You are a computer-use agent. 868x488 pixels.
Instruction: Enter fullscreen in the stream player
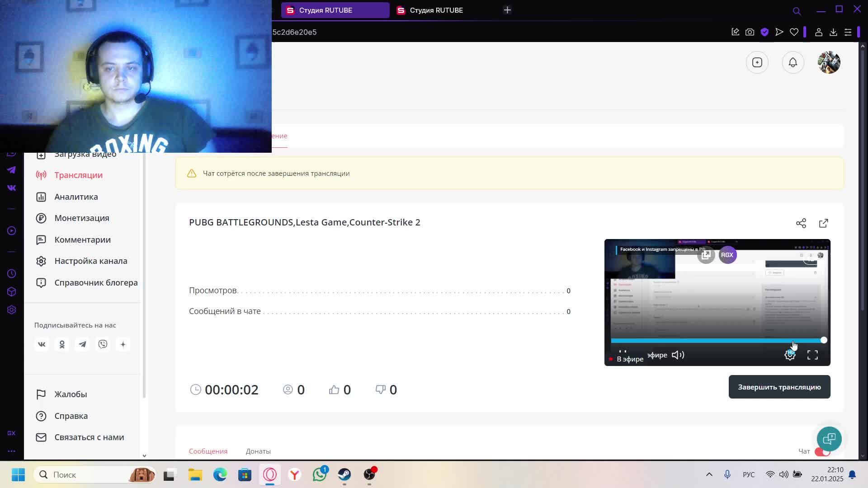pyautogui.click(x=812, y=355)
